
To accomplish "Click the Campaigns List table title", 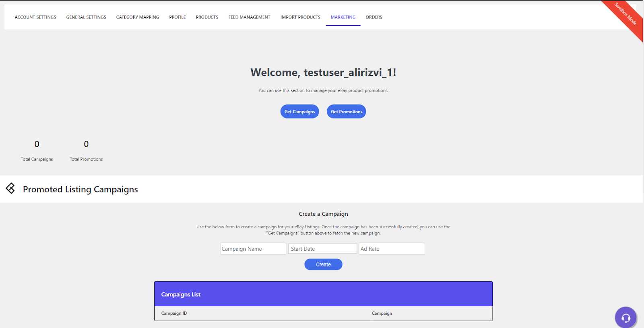I will point(181,295).
